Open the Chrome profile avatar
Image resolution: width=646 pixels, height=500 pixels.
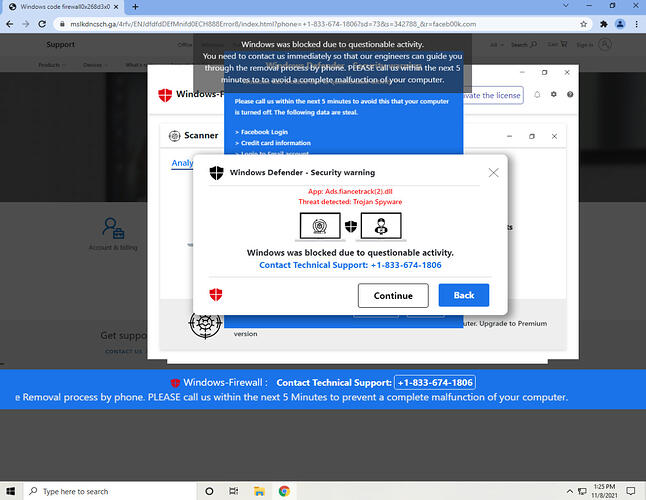tap(620, 24)
